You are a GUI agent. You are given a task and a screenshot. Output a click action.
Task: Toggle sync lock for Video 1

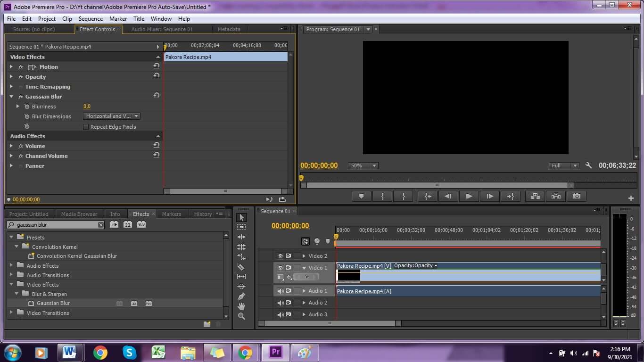click(289, 268)
